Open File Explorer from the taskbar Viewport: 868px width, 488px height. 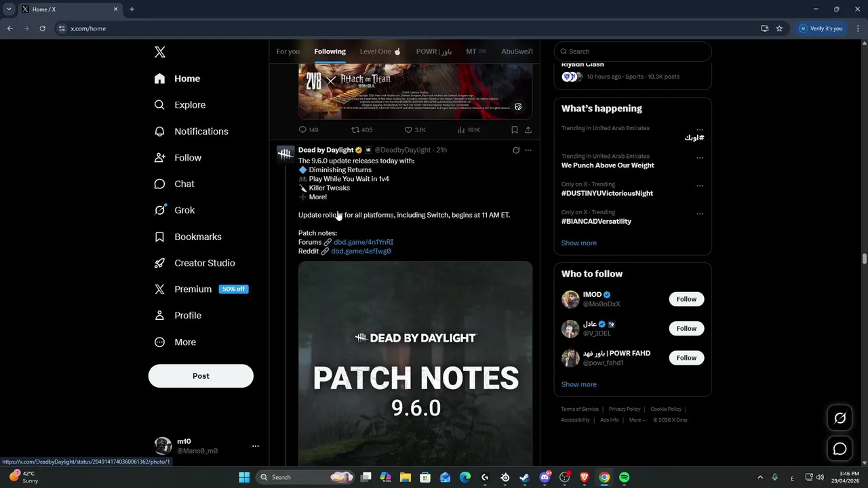[406, 477]
